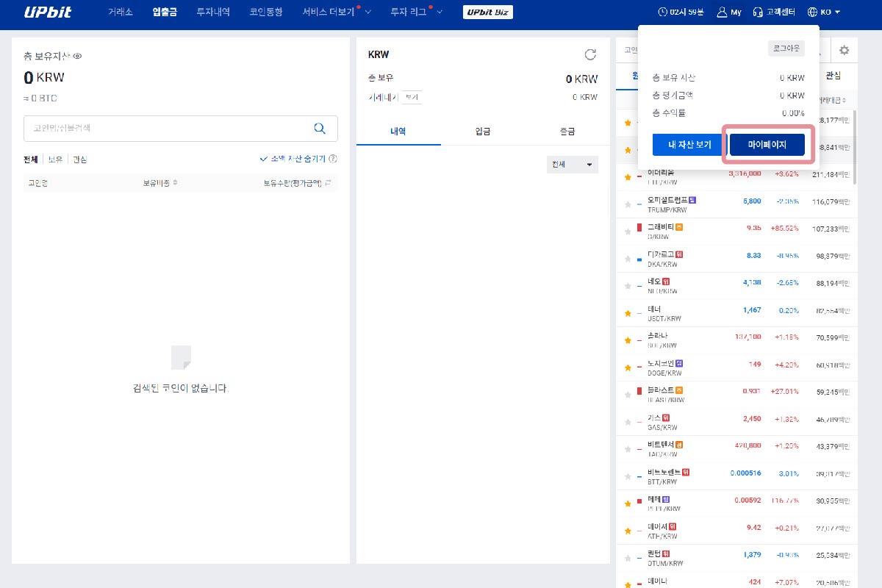The height and width of the screenshot is (588, 882).
Task: Open the coin list settings gear
Action: click(x=844, y=51)
